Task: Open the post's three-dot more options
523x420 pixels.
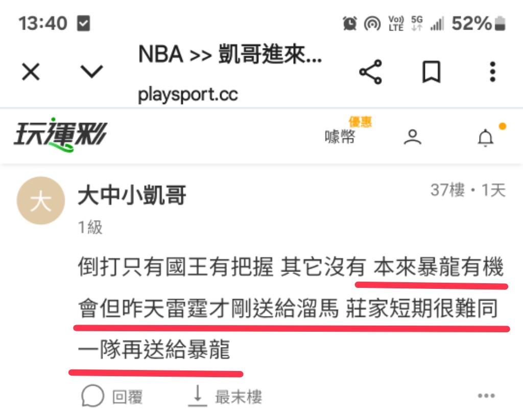Action: (486, 396)
